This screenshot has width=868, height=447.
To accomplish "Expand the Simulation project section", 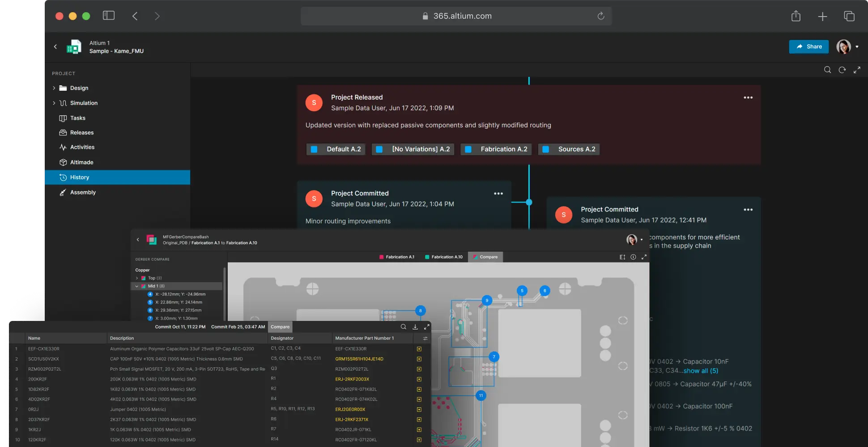I will click(x=54, y=103).
